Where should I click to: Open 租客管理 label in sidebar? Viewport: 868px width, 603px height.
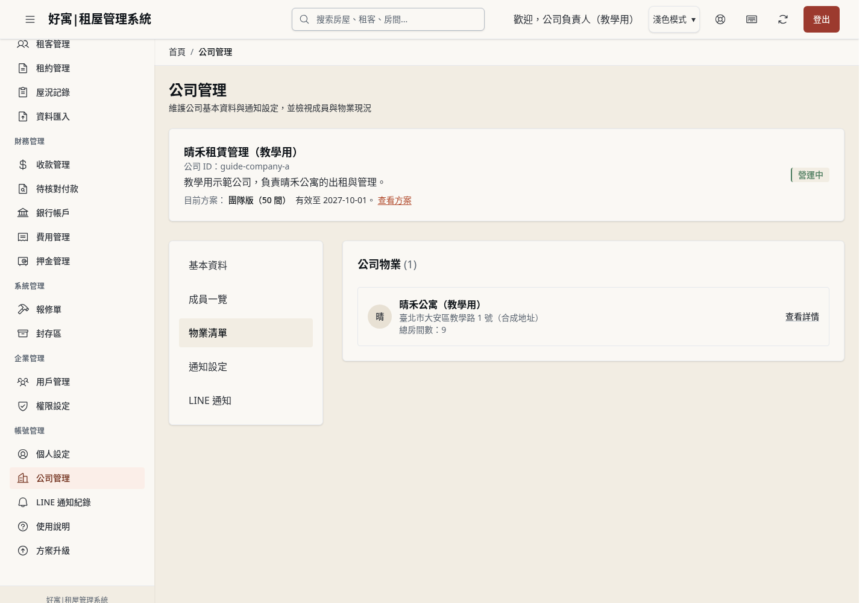click(53, 44)
